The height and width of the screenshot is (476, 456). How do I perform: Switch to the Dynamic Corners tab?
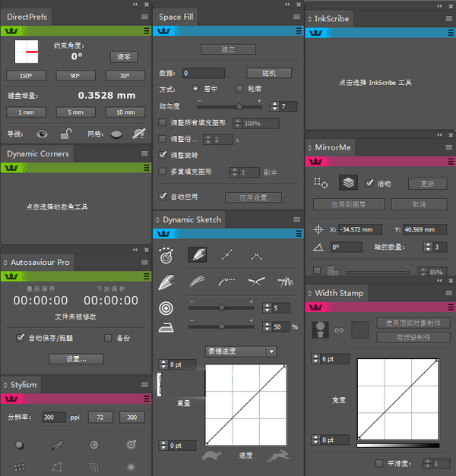[x=38, y=153]
